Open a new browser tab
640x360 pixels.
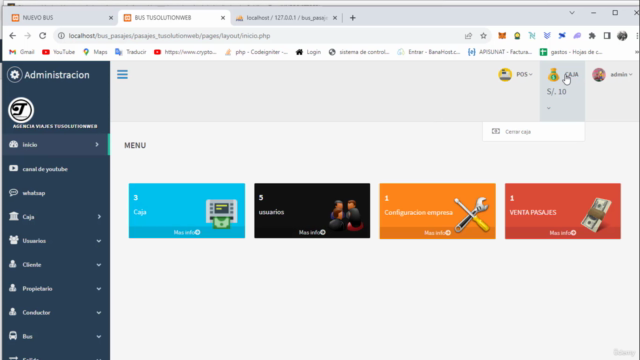point(353,18)
